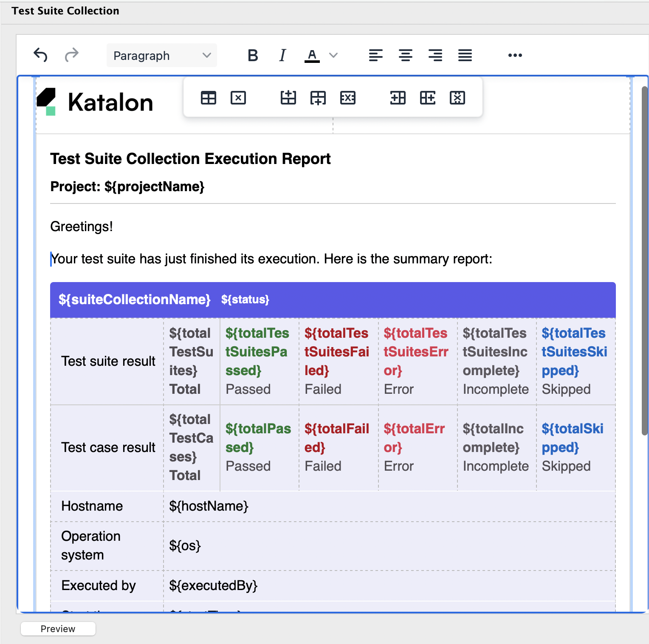Justify the text
The height and width of the screenshot is (644, 649).
tap(465, 55)
